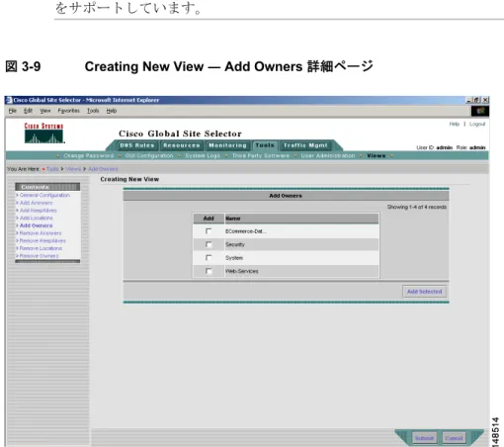Open User Administration subtab
504x447 pixels.
click(328, 155)
